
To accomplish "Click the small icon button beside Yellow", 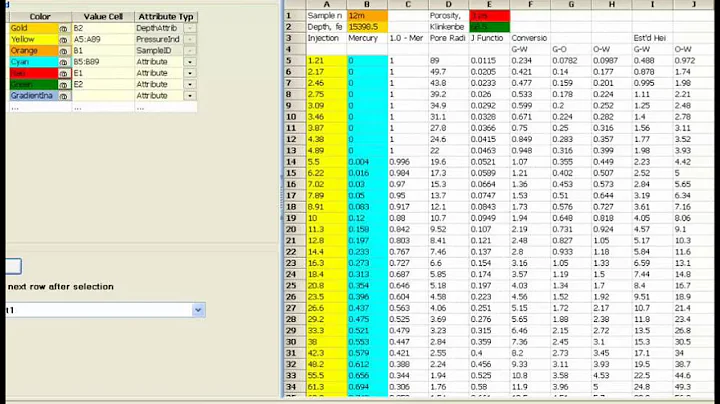I will 63,39.
